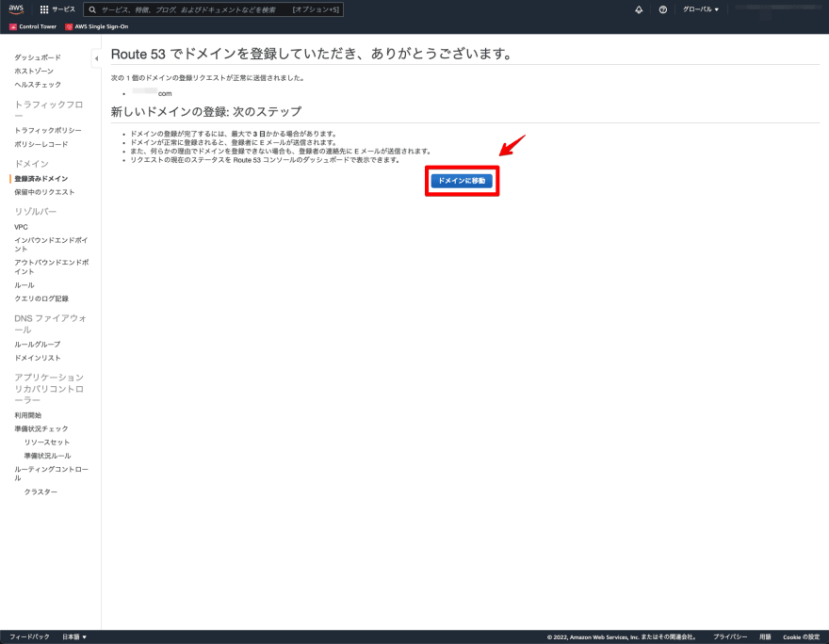Open AWS Single Sign-On bookmark
The image size is (829, 644).
coord(96,26)
